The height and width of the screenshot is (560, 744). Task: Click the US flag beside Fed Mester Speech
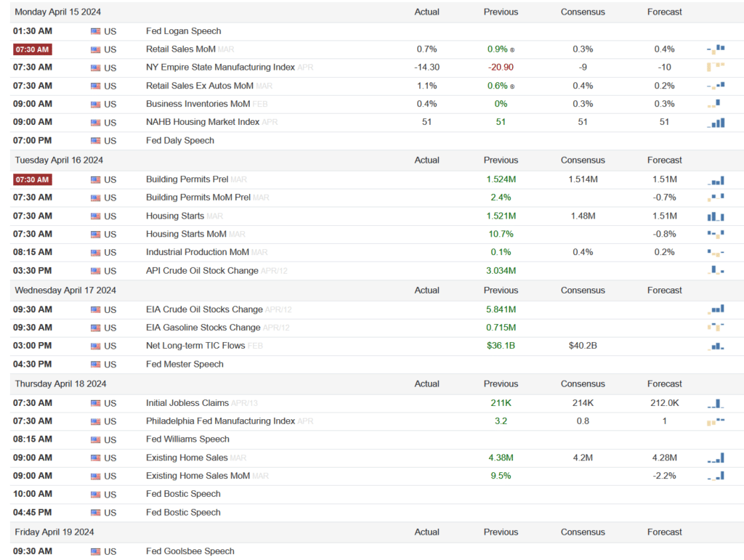click(x=96, y=365)
